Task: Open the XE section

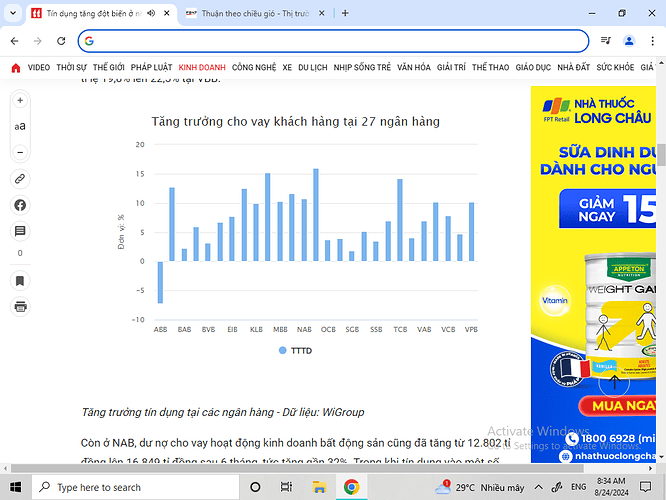Action: [287, 68]
